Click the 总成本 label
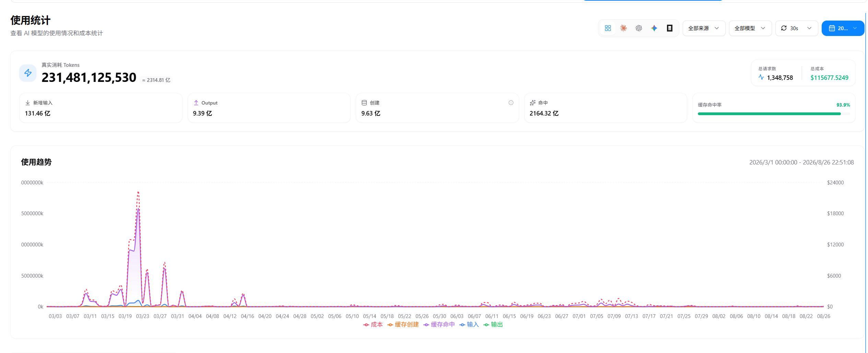The image size is (868, 353). pos(817,69)
